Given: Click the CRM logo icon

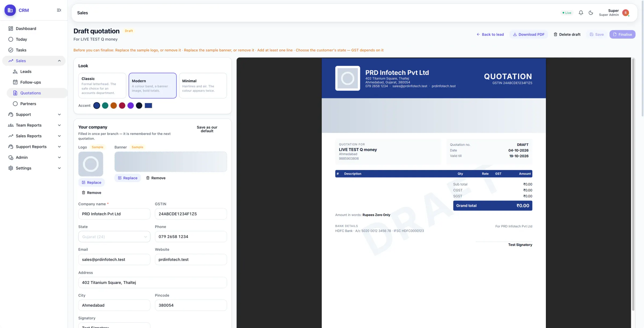Looking at the screenshot, I should (x=10, y=10).
